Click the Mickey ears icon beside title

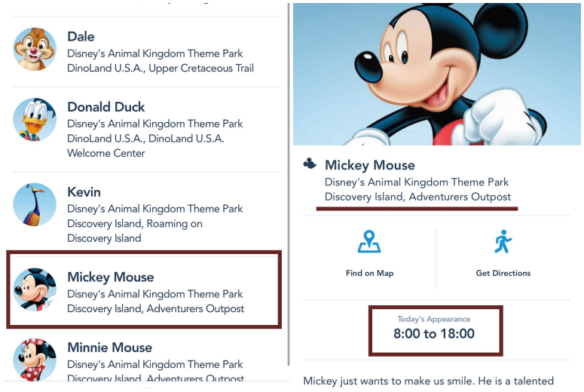click(310, 164)
